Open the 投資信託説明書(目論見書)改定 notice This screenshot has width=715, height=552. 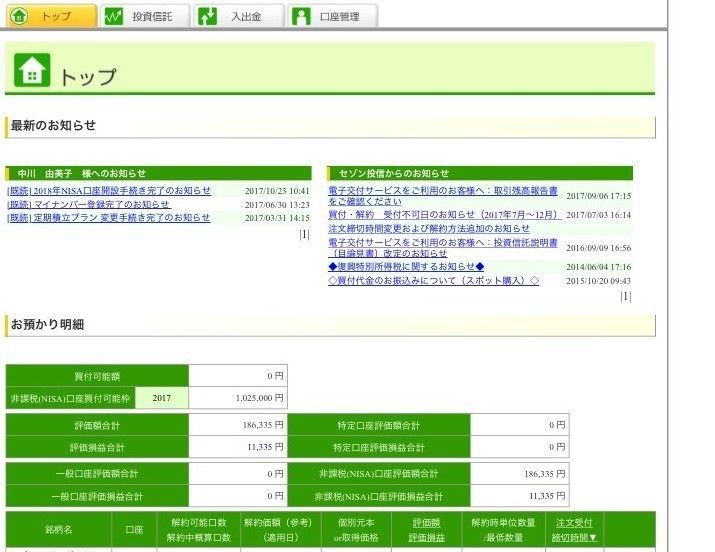point(442,247)
